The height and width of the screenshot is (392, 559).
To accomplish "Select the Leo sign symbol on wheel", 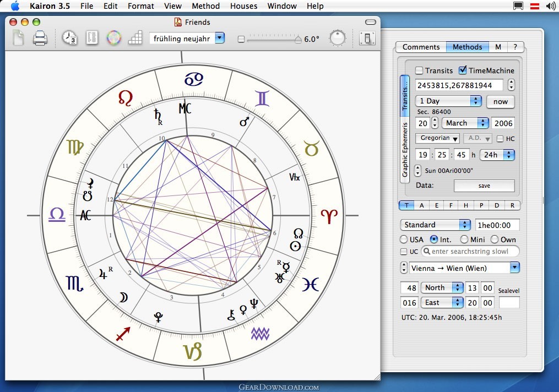I will 126,98.
